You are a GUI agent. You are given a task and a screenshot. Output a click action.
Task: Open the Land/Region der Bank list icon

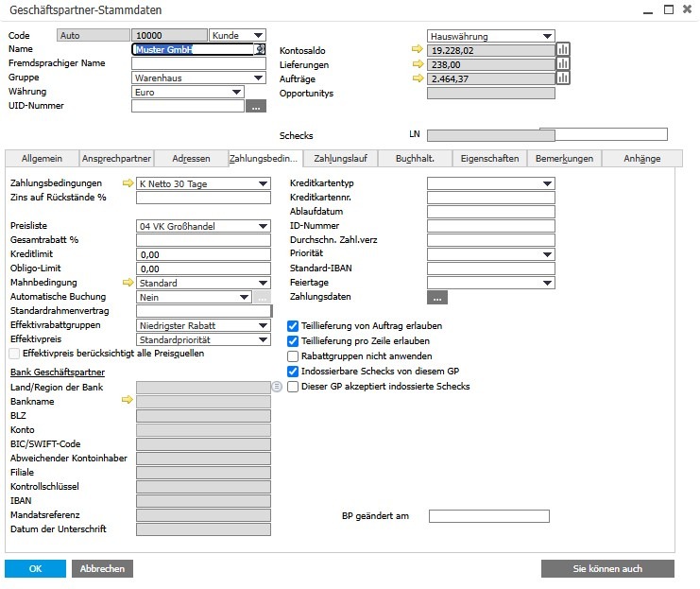pyautogui.click(x=277, y=387)
